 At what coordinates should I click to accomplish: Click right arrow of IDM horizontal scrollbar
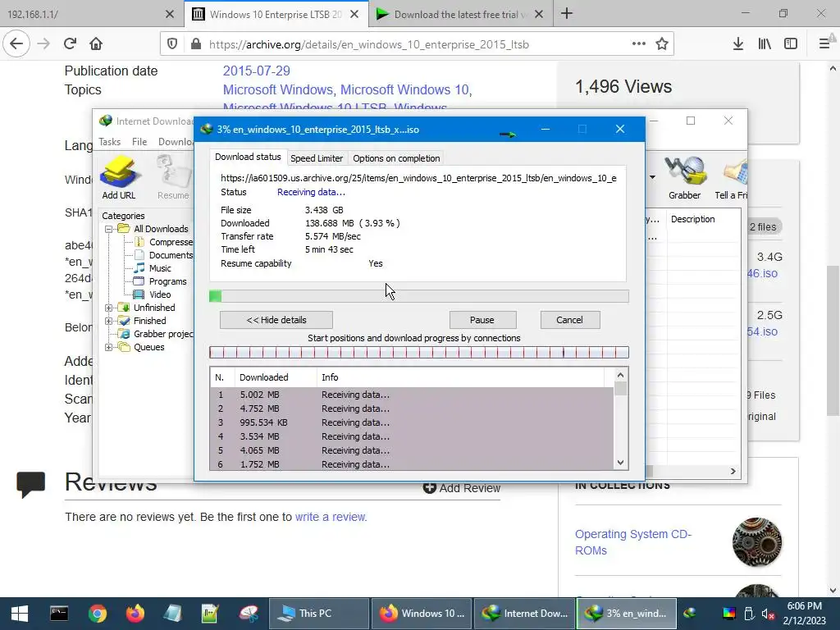733,471
